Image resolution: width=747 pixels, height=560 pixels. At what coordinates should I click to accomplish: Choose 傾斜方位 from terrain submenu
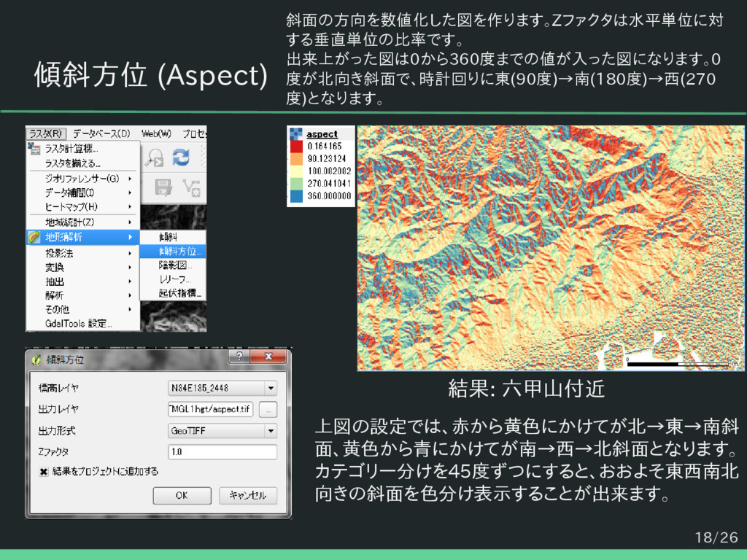(x=173, y=252)
